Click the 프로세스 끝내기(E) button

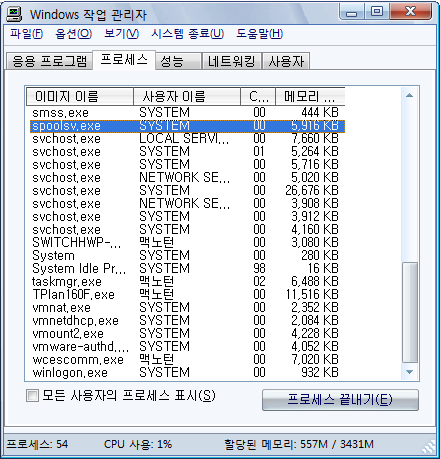[340, 400]
